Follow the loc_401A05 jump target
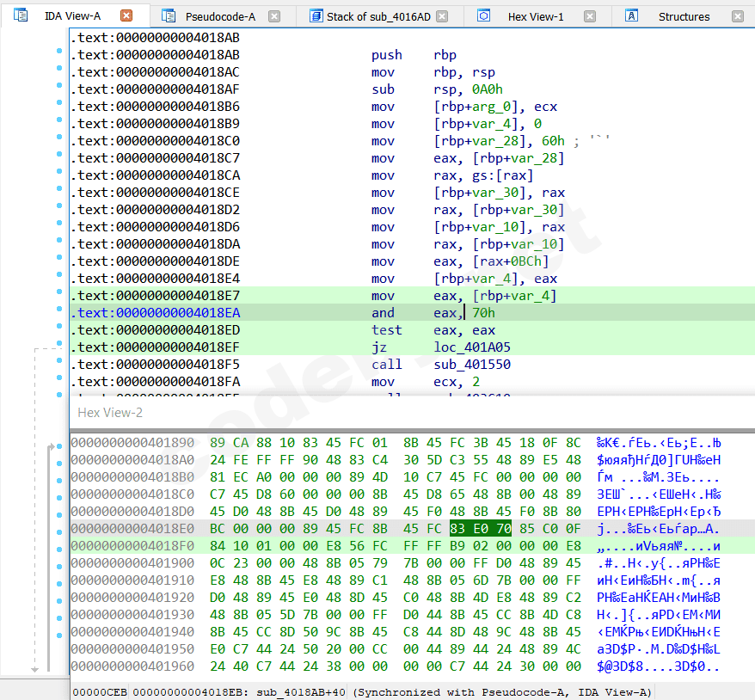The height and width of the screenshot is (700, 755). click(x=472, y=347)
